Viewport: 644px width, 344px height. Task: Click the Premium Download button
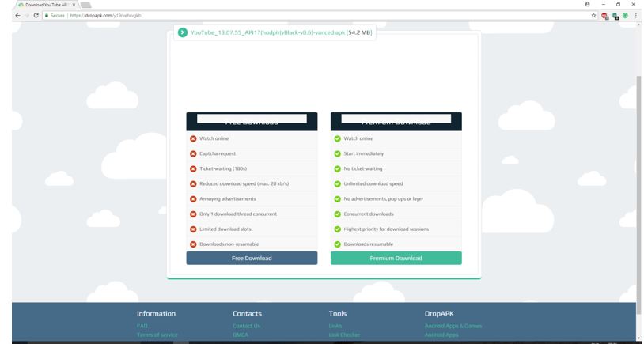pos(396,259)
